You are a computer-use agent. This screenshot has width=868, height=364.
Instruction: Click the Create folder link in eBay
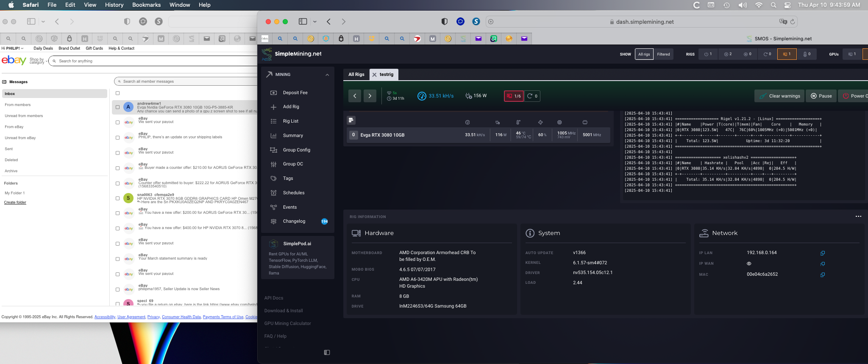coord(15,202)
